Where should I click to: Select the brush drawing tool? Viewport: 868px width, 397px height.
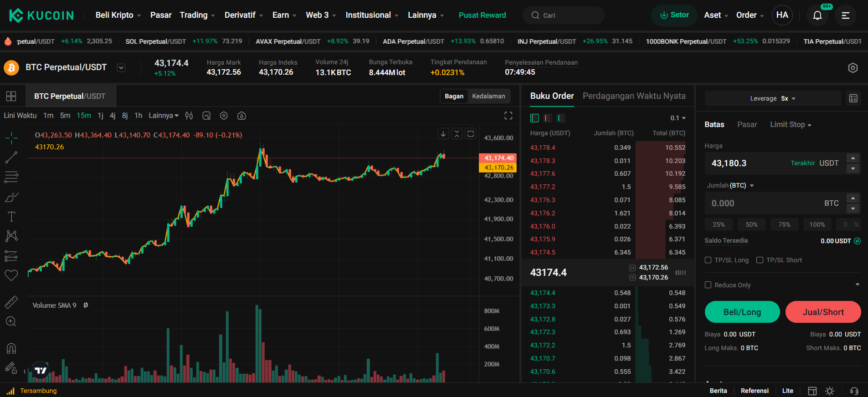point(11,197)
